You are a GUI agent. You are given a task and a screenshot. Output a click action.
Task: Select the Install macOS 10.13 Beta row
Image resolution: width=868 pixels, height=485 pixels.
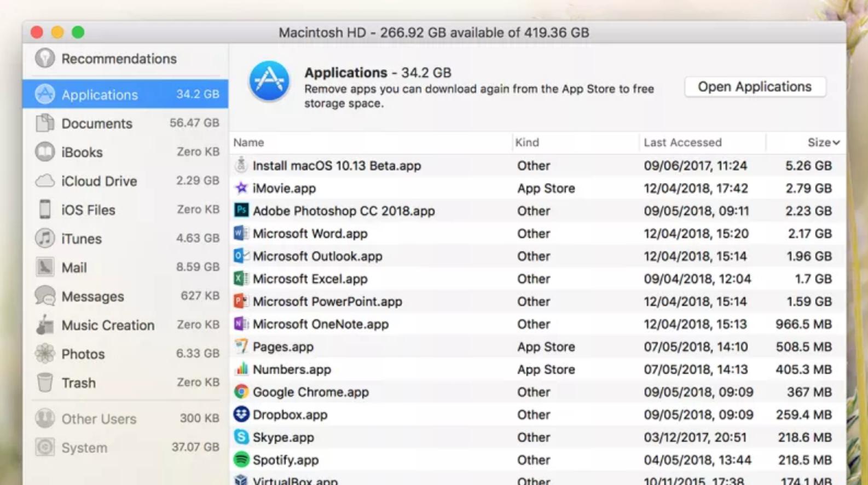(337, 166)
